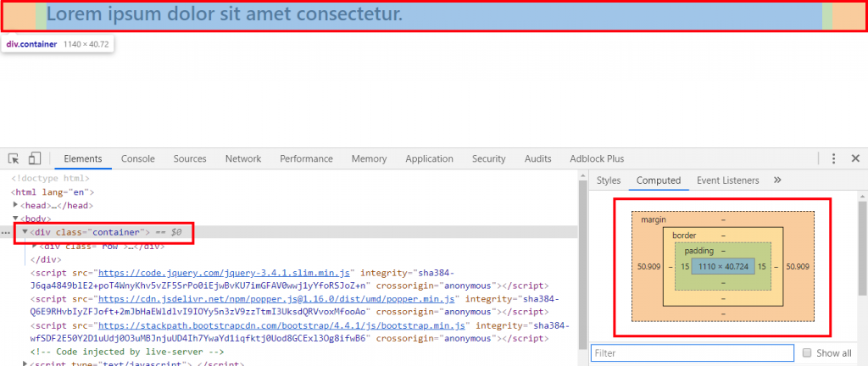Open the Performance tab
The image size is (868, 366).
[306, 158]
